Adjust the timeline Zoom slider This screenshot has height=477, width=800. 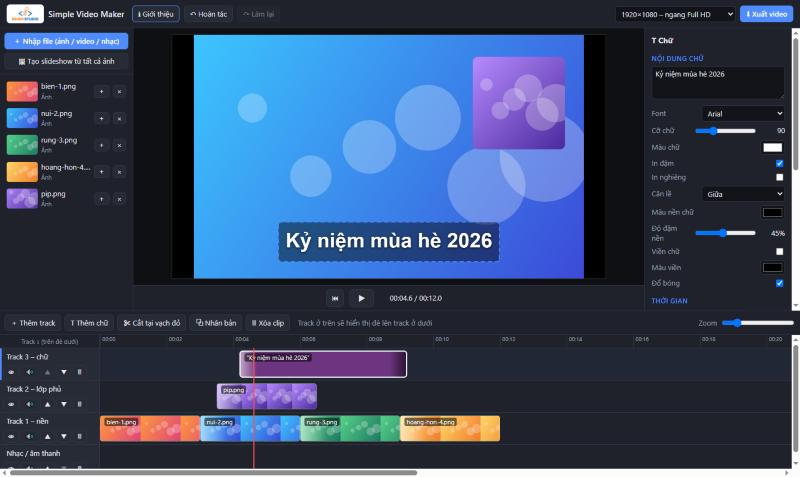[758, 323]
